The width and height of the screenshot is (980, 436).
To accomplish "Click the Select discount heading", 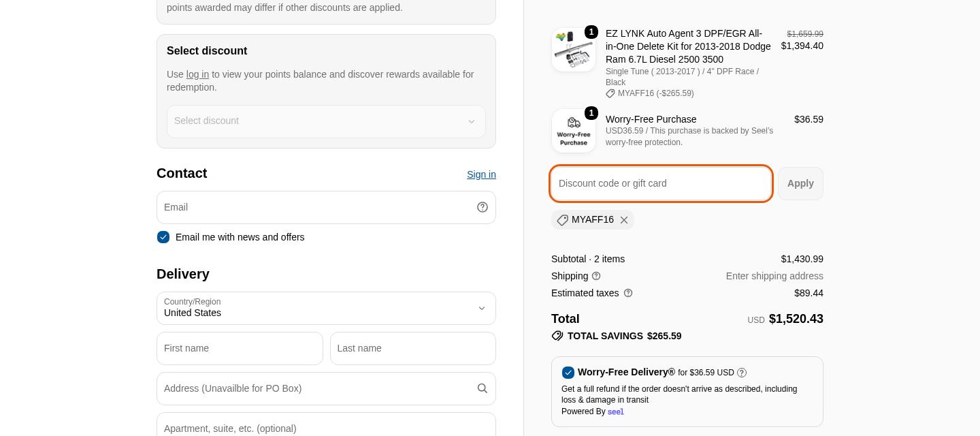I will pyautogui.click(x=207, y=51).
